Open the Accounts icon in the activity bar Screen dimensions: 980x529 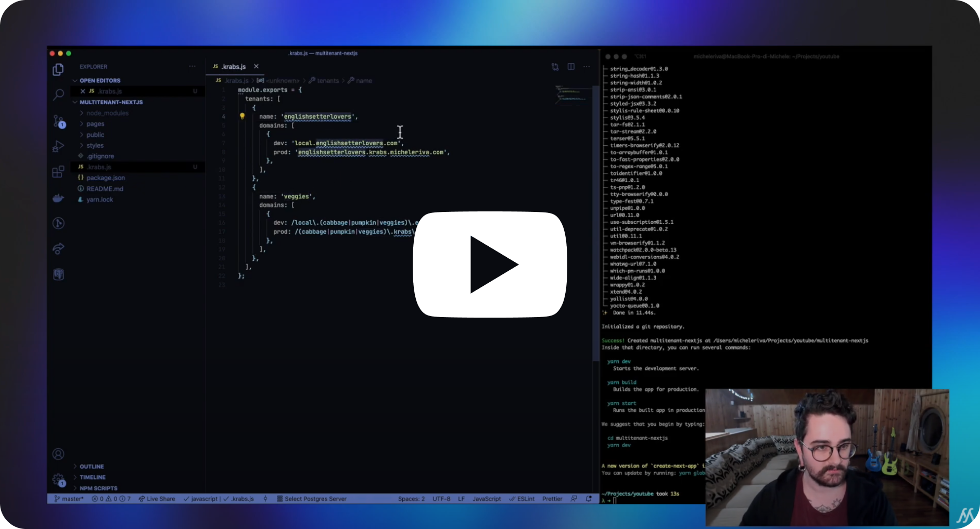point(58,454)
